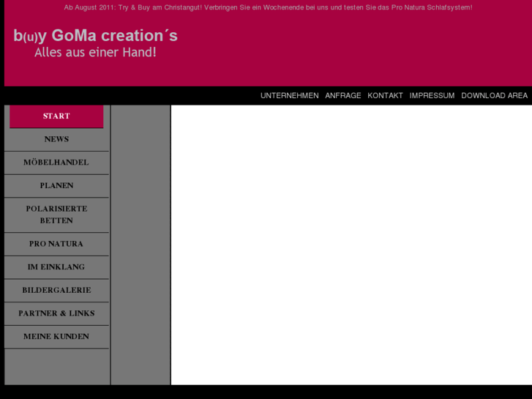The image size is (532, 399).
Task: Open the KONTAKT page
Action: [385, 96]
